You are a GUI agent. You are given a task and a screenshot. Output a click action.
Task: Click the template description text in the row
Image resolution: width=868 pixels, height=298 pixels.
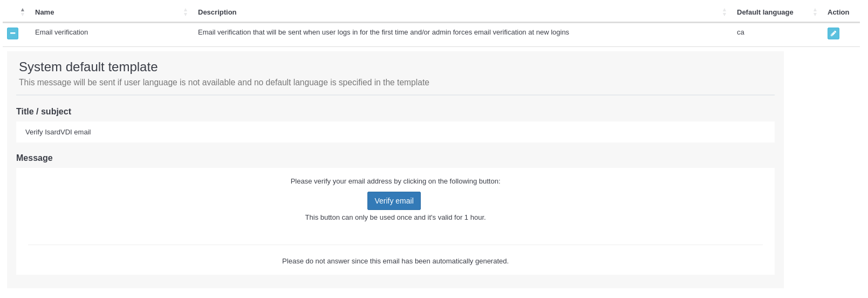pyautogui.click(x=383, y=32)
